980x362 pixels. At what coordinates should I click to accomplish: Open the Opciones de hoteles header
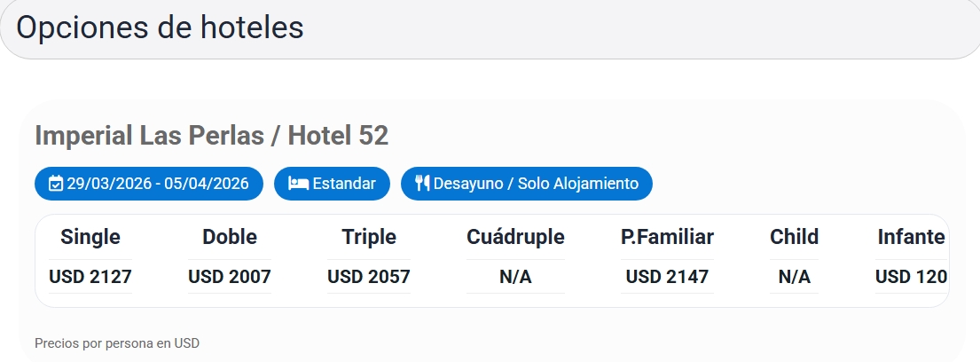tap(161, 28)
